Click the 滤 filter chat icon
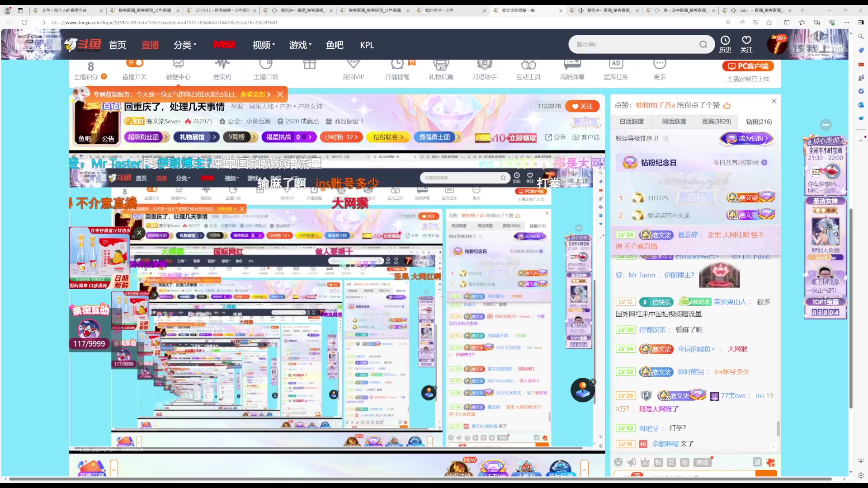 click(x=757, y=462)
